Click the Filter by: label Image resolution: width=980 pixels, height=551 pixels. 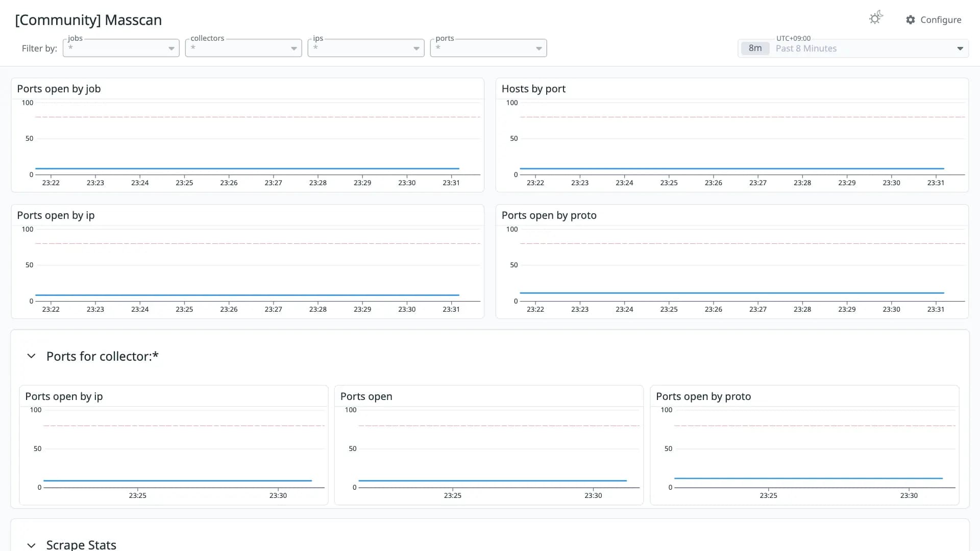click(x=39, y=48)
